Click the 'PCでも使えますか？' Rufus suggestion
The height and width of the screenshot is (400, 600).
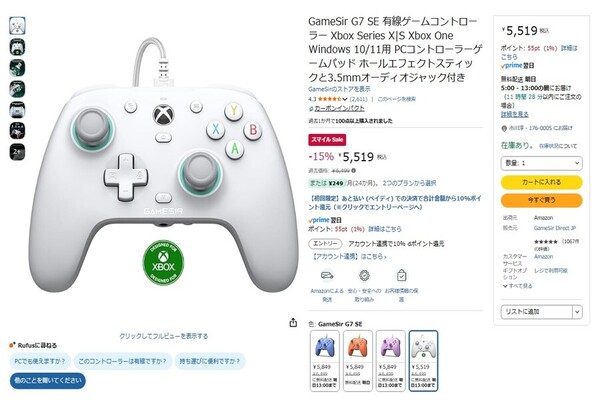pyautogui.click(x=40, y=361)
